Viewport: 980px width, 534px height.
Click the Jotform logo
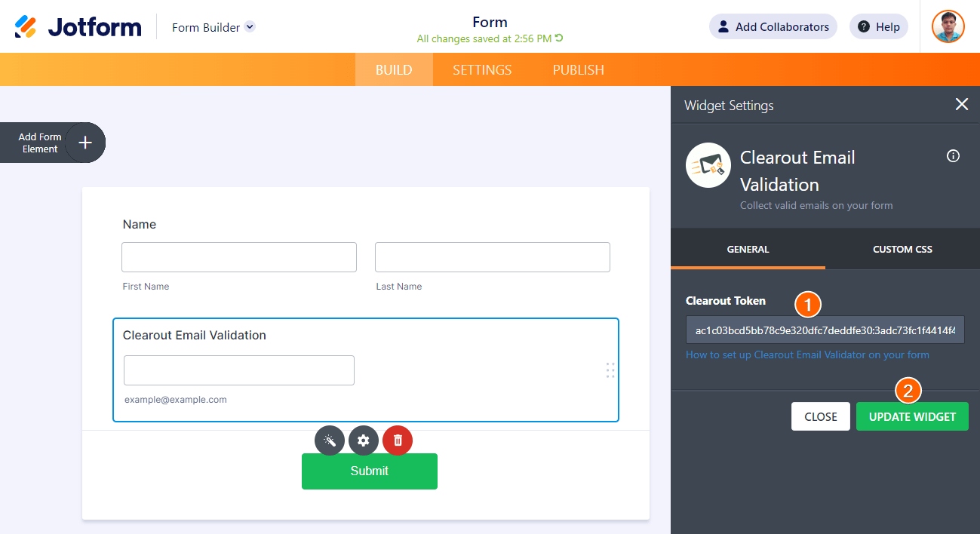(78, 27)
